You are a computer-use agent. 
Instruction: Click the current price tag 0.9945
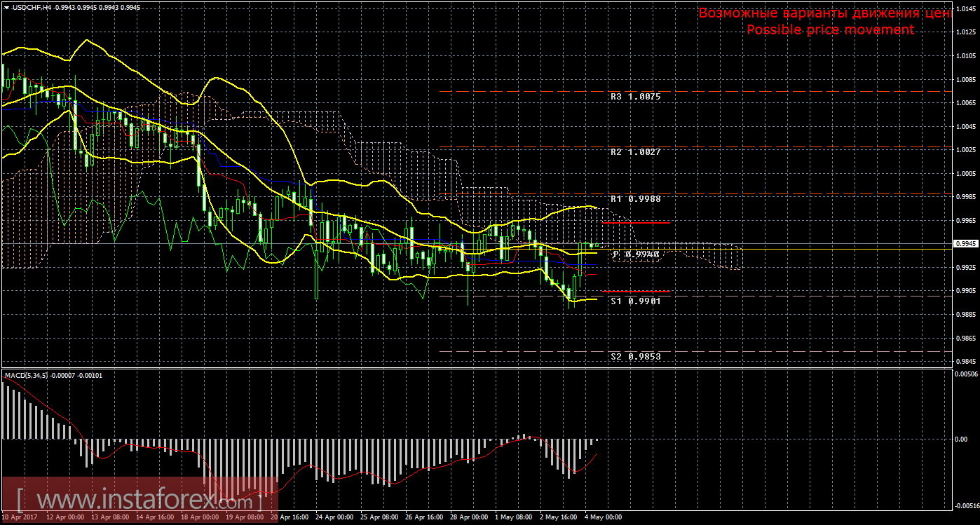965,244
